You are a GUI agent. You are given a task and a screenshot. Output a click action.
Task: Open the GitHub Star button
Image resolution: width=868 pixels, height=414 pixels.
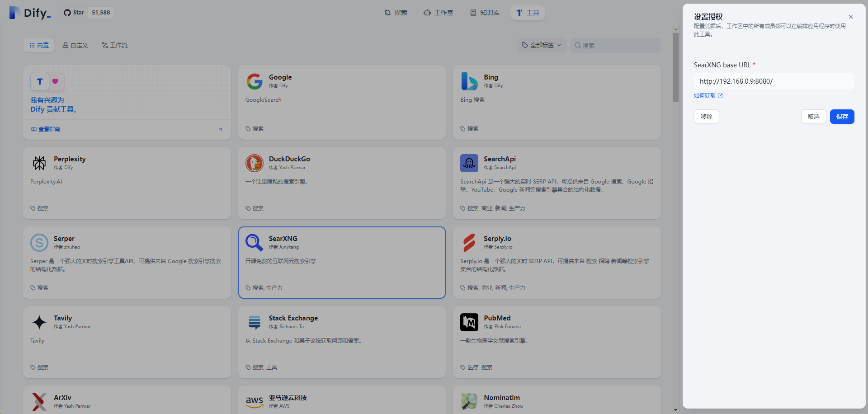74,13
